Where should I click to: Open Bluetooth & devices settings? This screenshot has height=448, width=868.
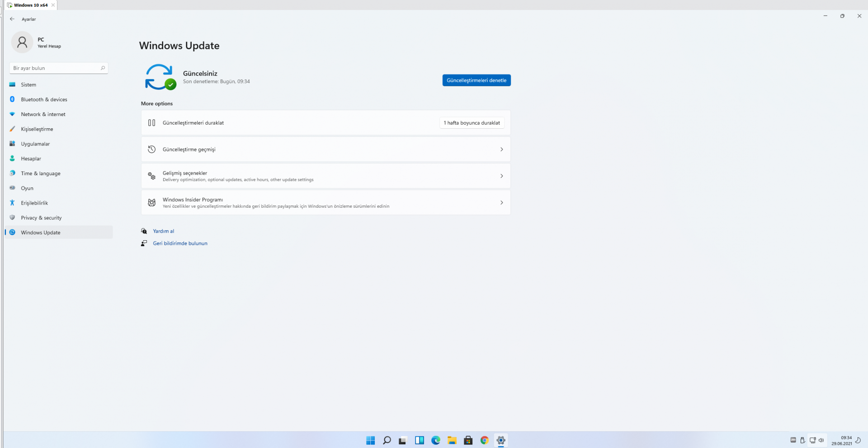click(59, 99)
